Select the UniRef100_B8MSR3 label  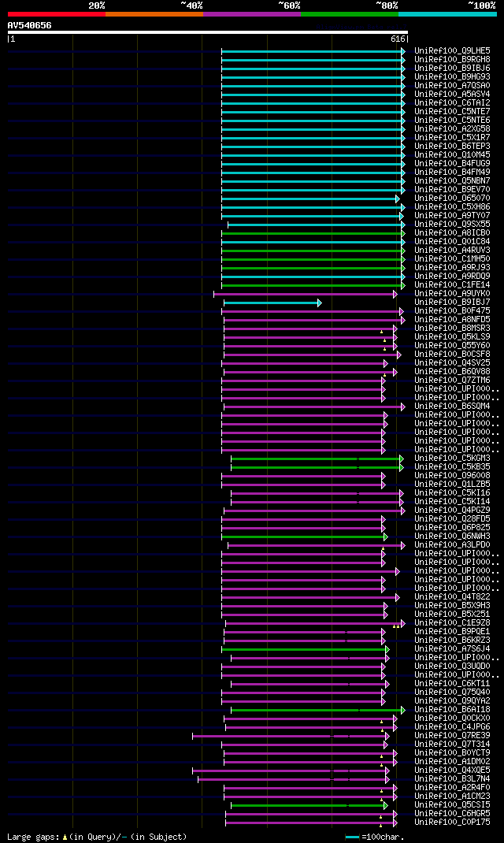coord(452,328)
